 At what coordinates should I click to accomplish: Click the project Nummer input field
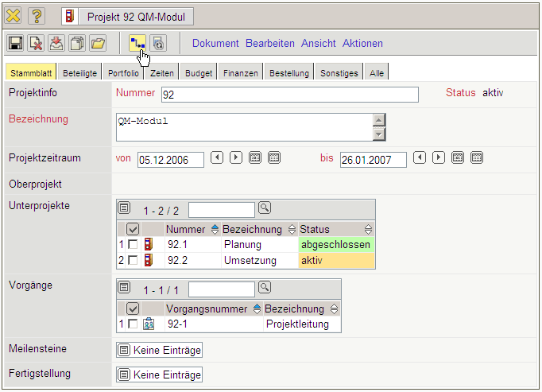coord(289,95)
